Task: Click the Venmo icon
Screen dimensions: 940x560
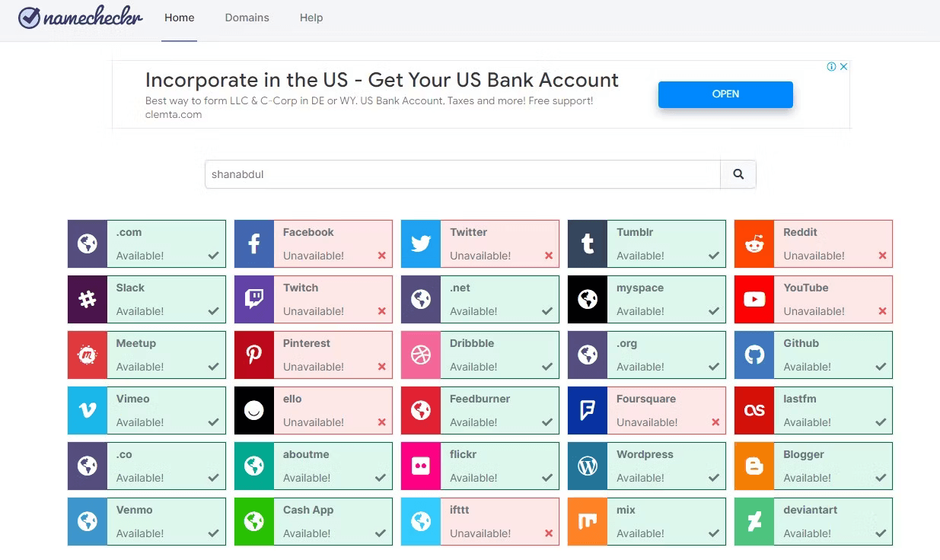Action: point(88,522)
